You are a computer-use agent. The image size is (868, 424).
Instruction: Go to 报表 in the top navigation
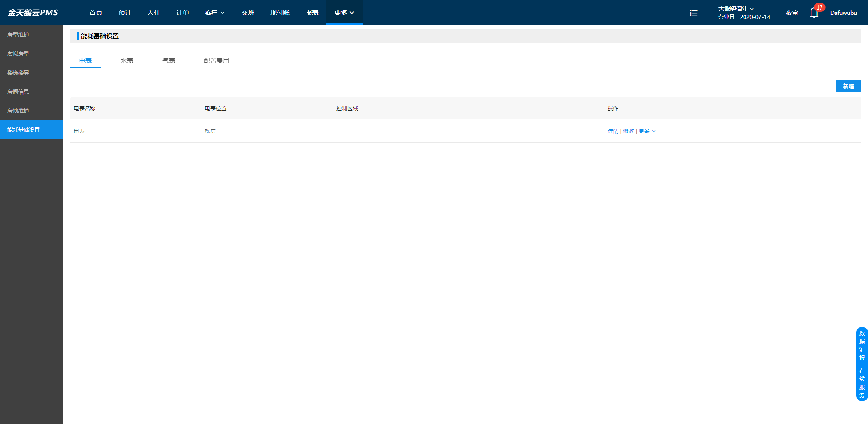pyautogui.click(x=312, y=13)
